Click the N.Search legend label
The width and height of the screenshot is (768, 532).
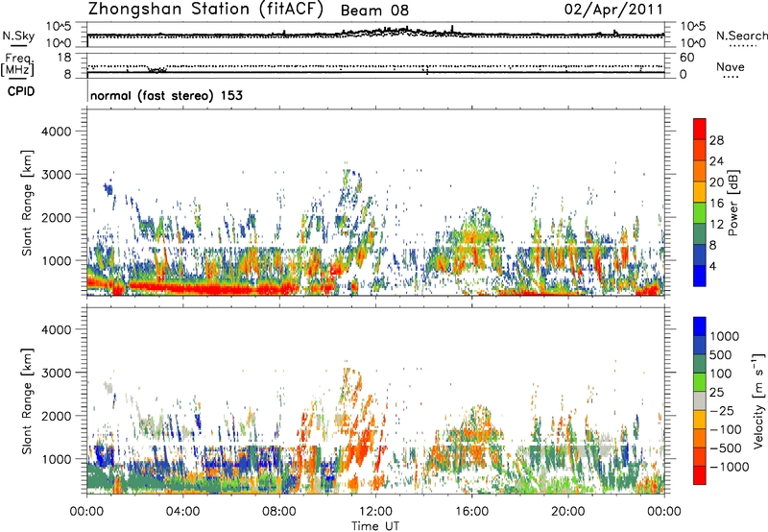[741, 36]
